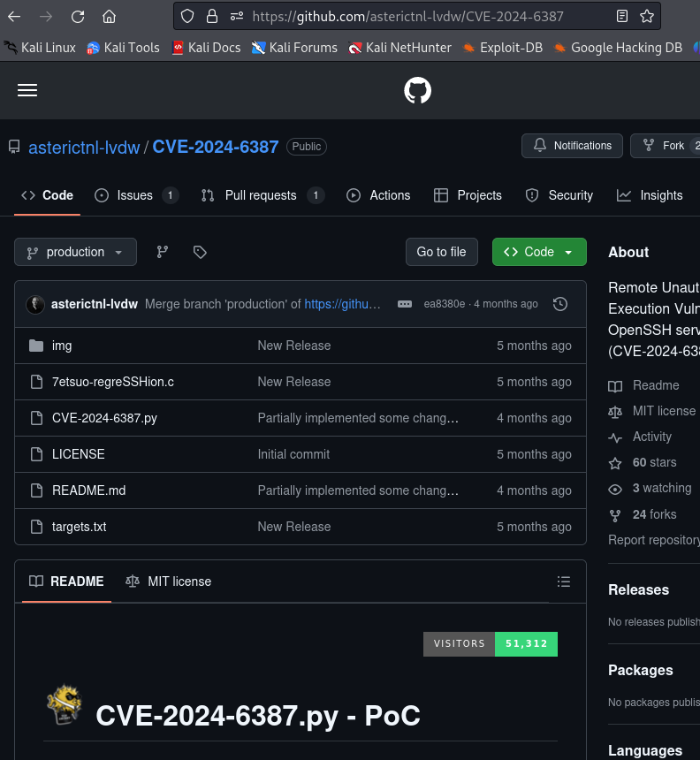Click the commit author asterictnl-lvdw name
This screenshot has width=700, height=760.
pos(95,304)
